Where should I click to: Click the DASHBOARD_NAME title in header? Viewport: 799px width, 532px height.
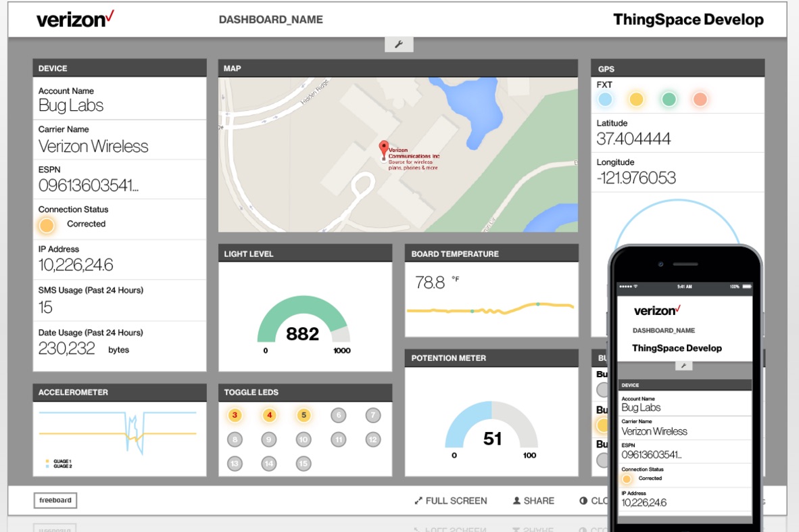(x=270, y=20)
